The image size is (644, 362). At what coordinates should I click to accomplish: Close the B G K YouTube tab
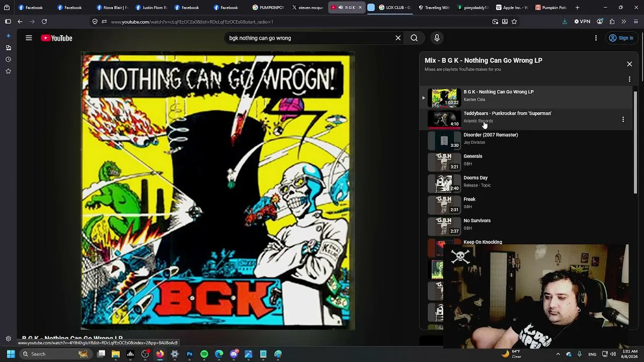coord(360,8)
